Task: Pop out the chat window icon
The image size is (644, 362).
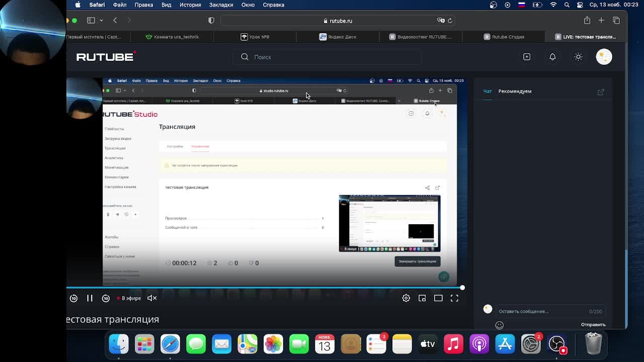Action: click(601, 92)
